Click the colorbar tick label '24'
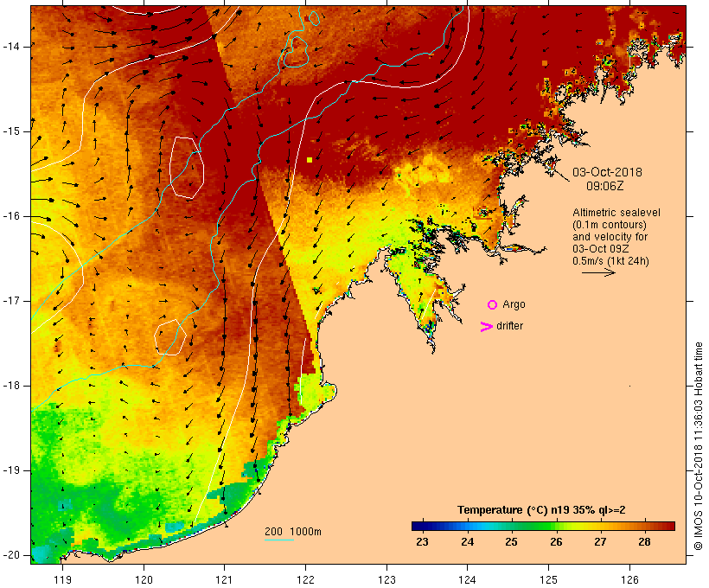Image resolution: width=709 pixels, height=588 pixels. pos(467,541)
